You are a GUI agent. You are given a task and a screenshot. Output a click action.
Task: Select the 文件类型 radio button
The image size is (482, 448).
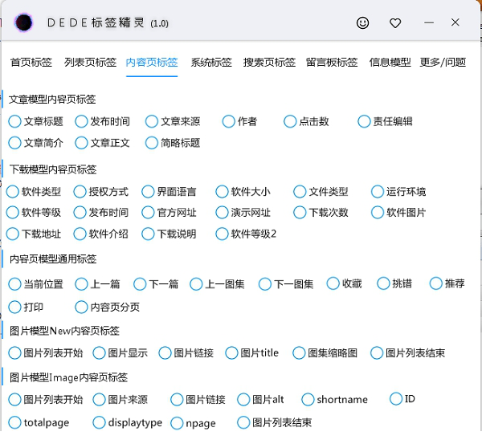tap(300, 192)
